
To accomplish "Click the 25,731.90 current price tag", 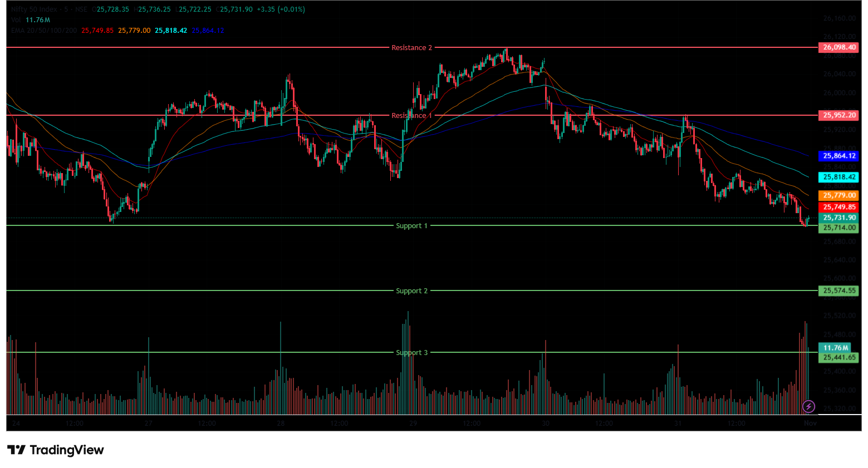I will pyautogui.click(x=838, y=218).
